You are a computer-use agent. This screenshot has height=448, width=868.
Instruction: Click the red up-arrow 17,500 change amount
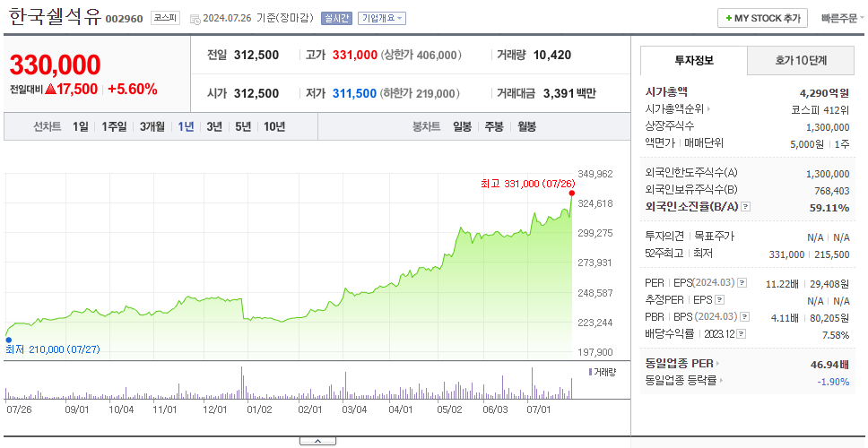(71, 89)
